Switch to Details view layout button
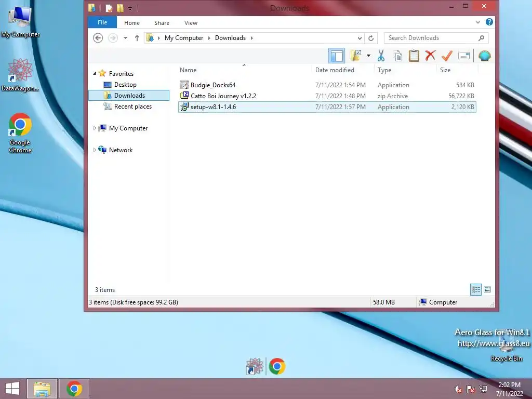The width and height of the screenshot is (532, 399). tap(476, 289)
